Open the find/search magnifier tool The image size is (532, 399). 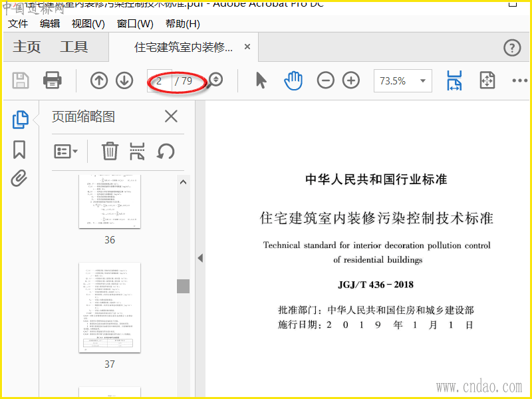215,80
